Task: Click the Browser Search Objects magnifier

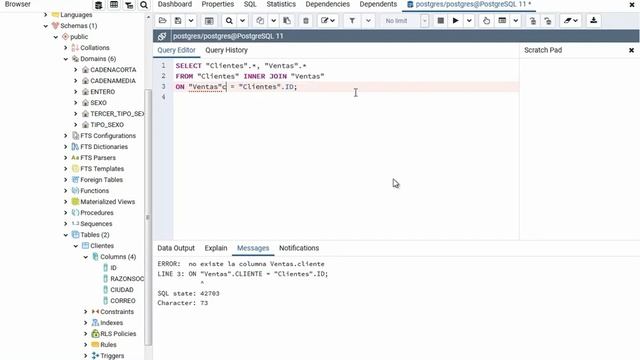Action: (144, 5)
